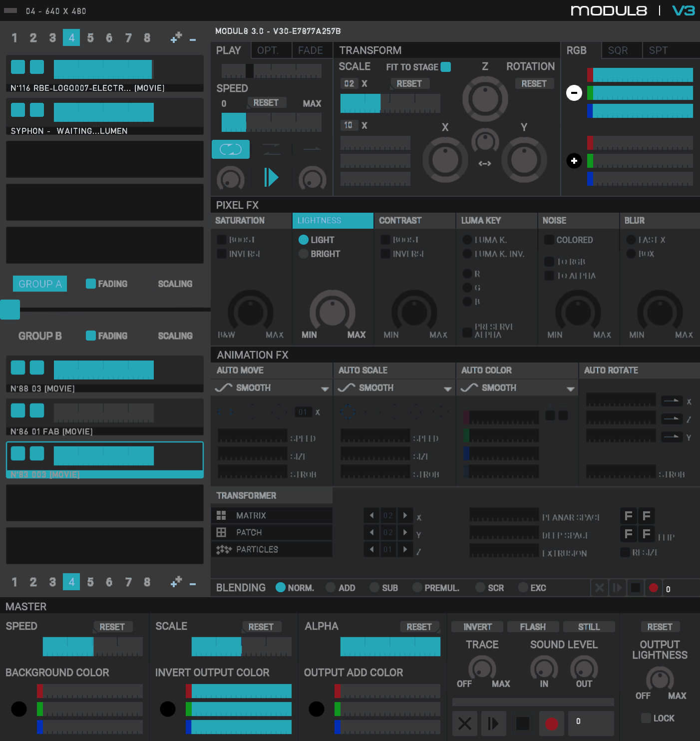Increase the transformer X count with right arrow
700x741 pixels.
coord(405,515)
